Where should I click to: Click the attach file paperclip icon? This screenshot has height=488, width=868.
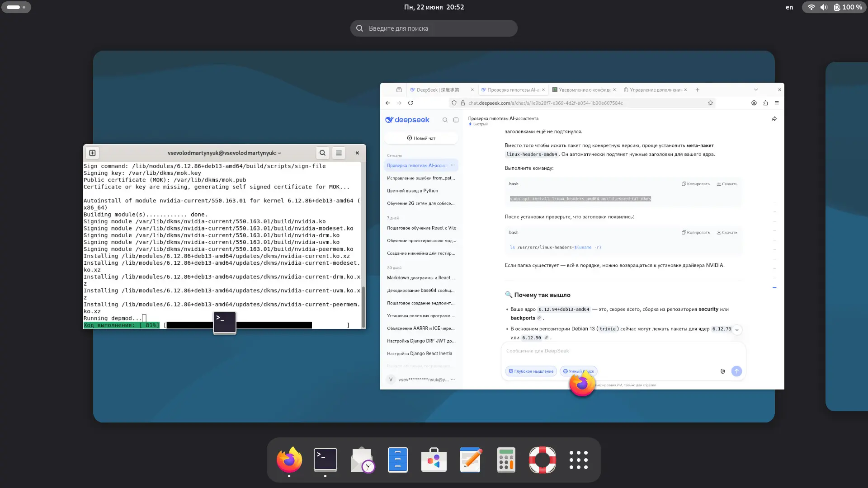tap(722, 371)
